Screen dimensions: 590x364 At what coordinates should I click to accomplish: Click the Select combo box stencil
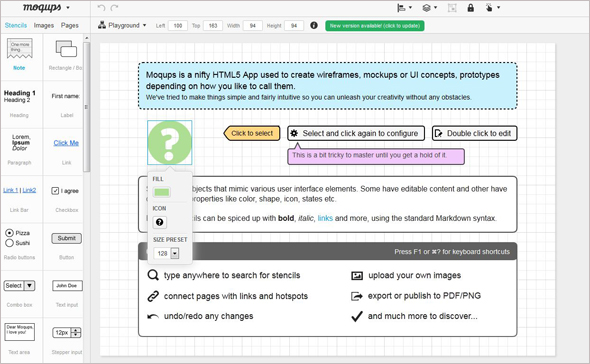(x=20, y=286)
